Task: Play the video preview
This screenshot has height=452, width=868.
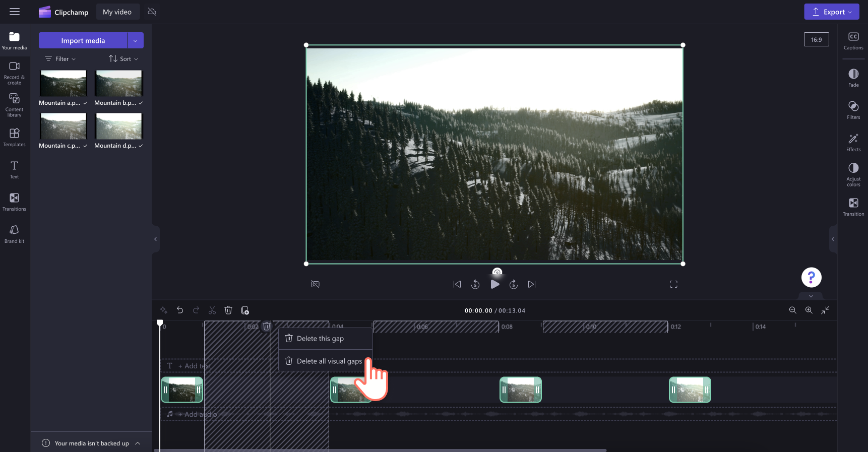Action: tap(495, 284)
